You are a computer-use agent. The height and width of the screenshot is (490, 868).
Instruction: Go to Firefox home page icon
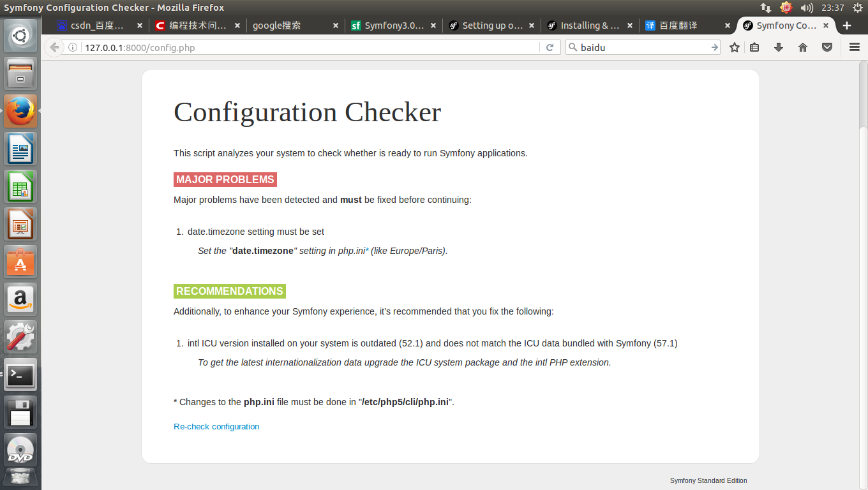coord(803,47)
